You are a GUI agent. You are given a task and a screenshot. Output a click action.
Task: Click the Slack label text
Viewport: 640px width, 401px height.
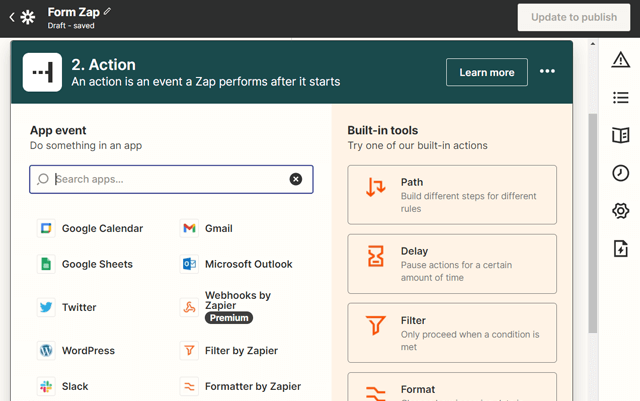click(x=75, y=386)
